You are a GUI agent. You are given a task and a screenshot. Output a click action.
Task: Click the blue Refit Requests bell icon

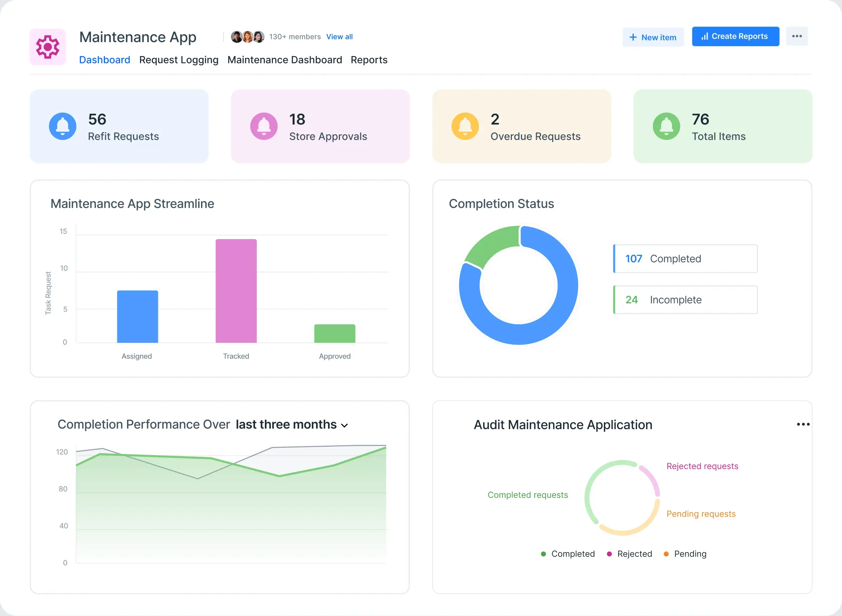[63, 126]
